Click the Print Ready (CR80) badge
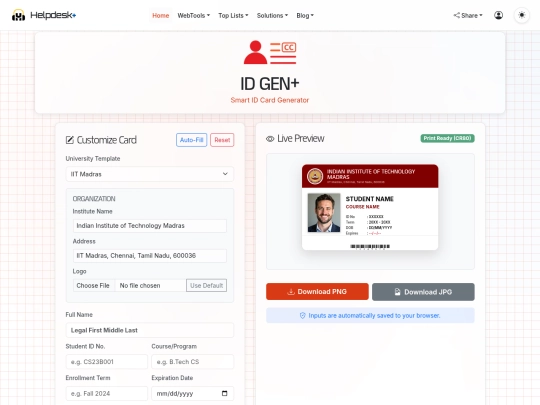 (x=447, y=138)
